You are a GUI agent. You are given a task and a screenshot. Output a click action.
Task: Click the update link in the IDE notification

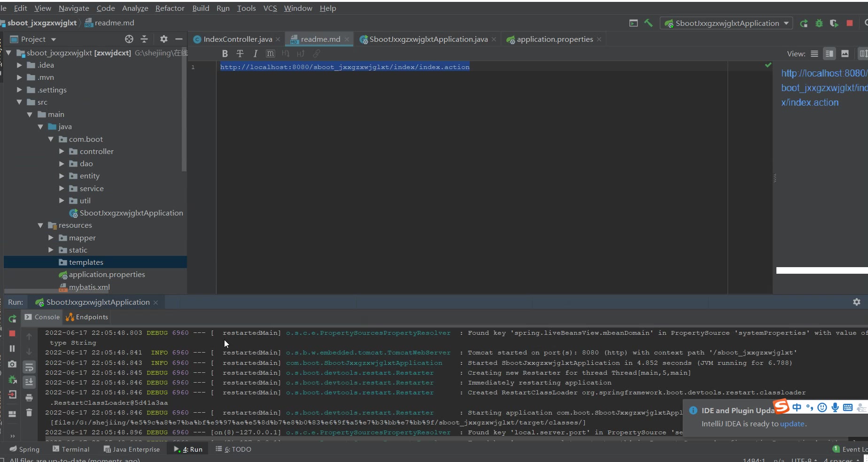792,423
